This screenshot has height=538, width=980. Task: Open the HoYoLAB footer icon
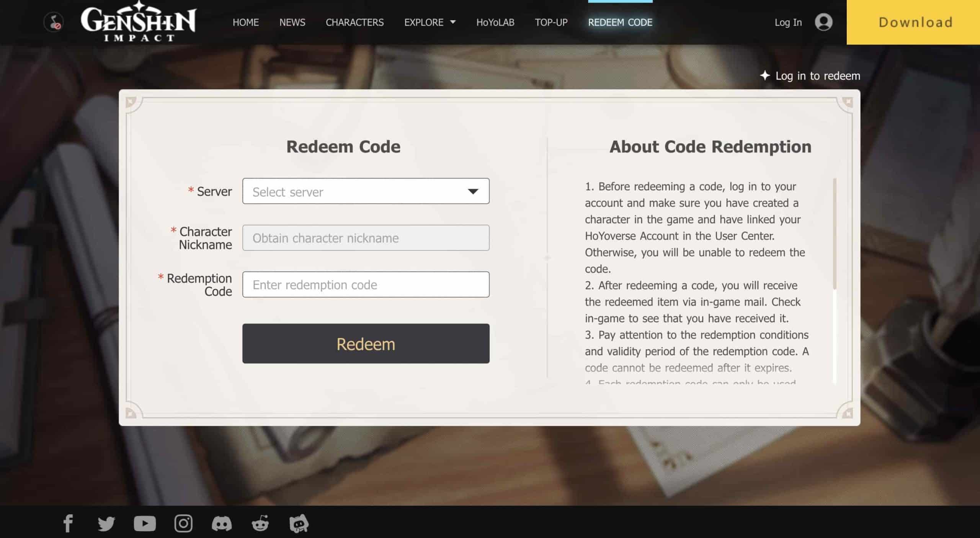click(299, 523)
